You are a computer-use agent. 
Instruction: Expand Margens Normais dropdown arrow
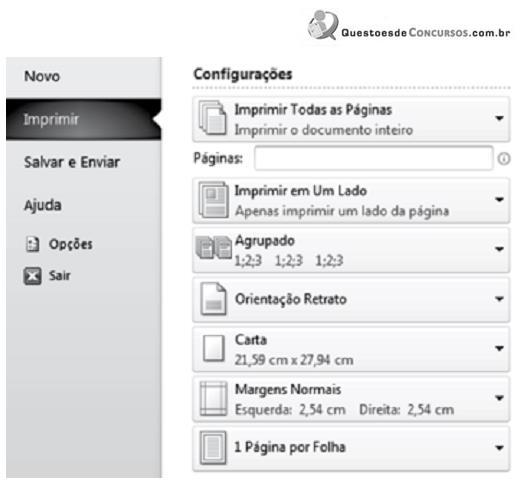pos(499,398)
